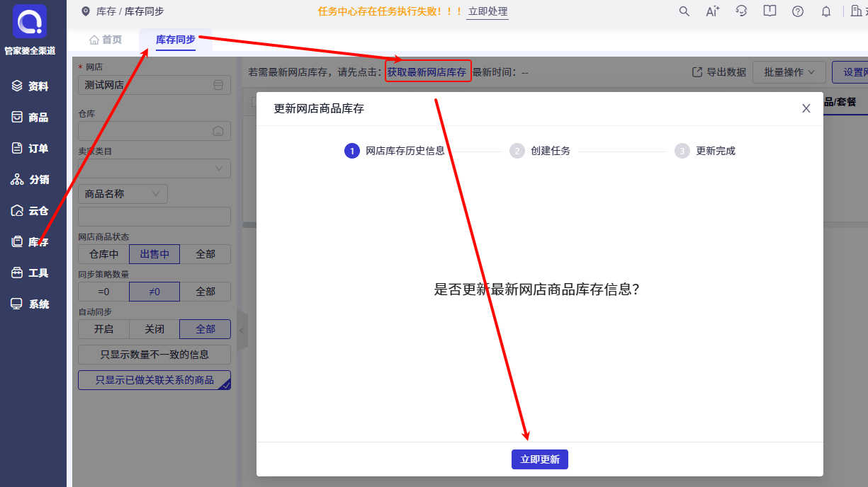Image resolution: width=868 pixels, height=487 pixels.
Task: Click step 1 网店库存历史信息
Action: pos(395,151)
